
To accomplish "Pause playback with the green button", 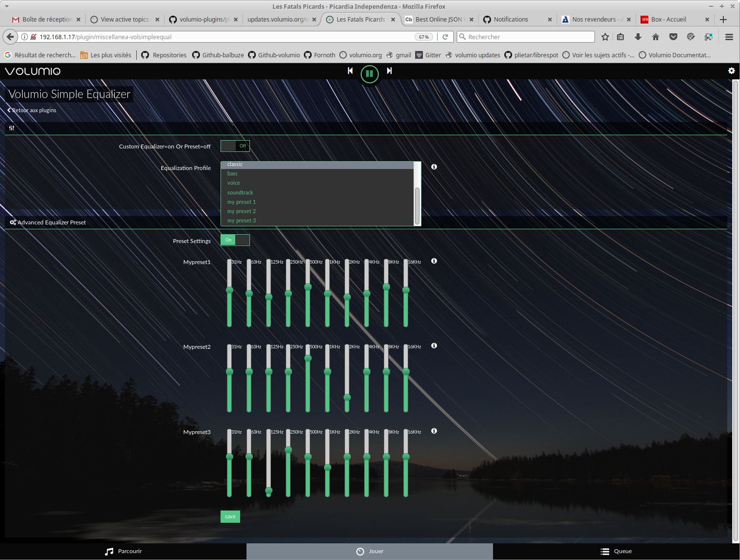I will (x=370, y=74).
